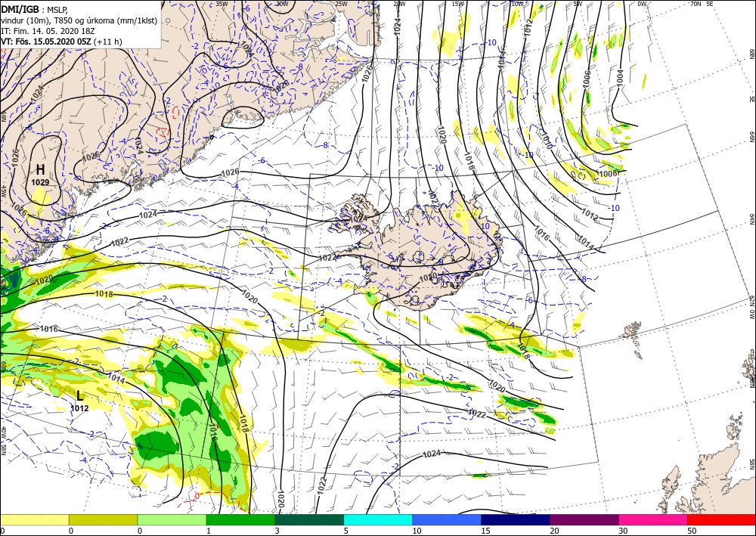Click the 1029 value under the H marker
Image resolution: width=756 pixels, height=536 pixels.
tap(40, 182)
